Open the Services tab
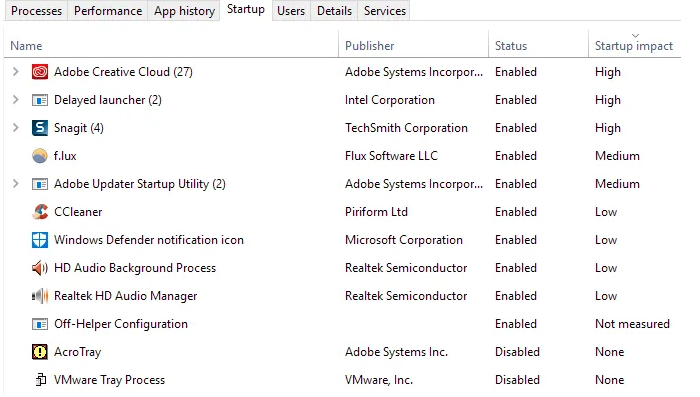The width and height of the screenshot is (700, 397). pyautogui.click(x=385, y=11)
